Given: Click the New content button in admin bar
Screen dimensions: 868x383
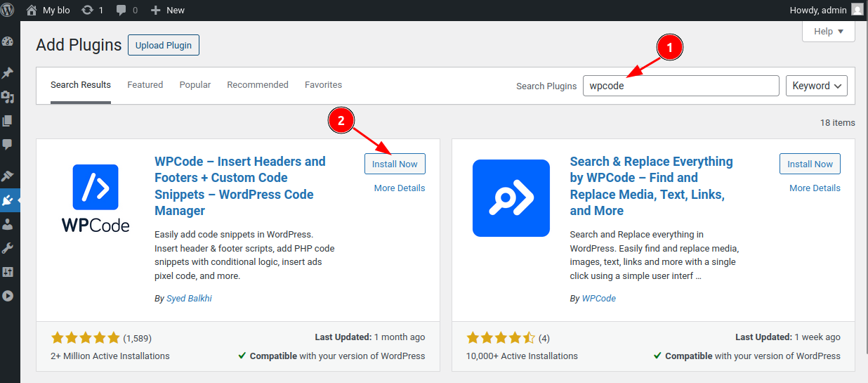Looking at the screenshot, I should click(167, 10).
